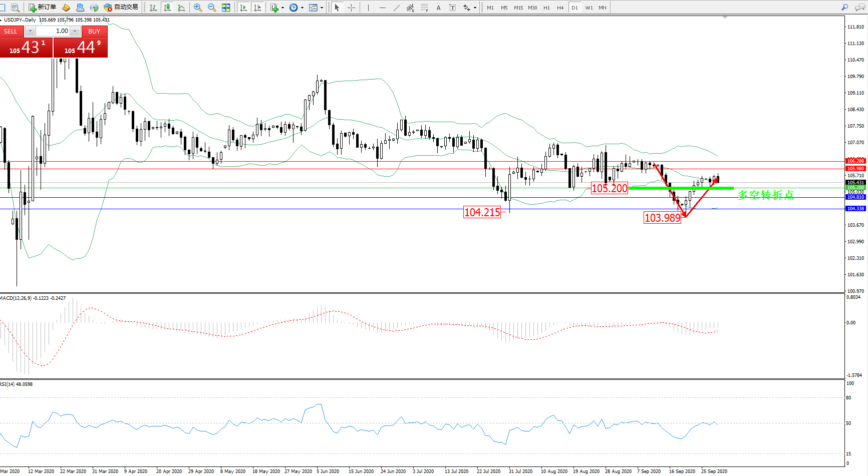Select the crosshair cursor tool
This screenshot has width=868, height=476.
tap(351, 8)
